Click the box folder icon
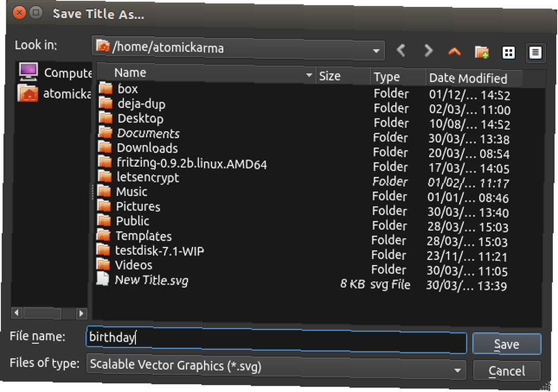 [x=105, y=88]
